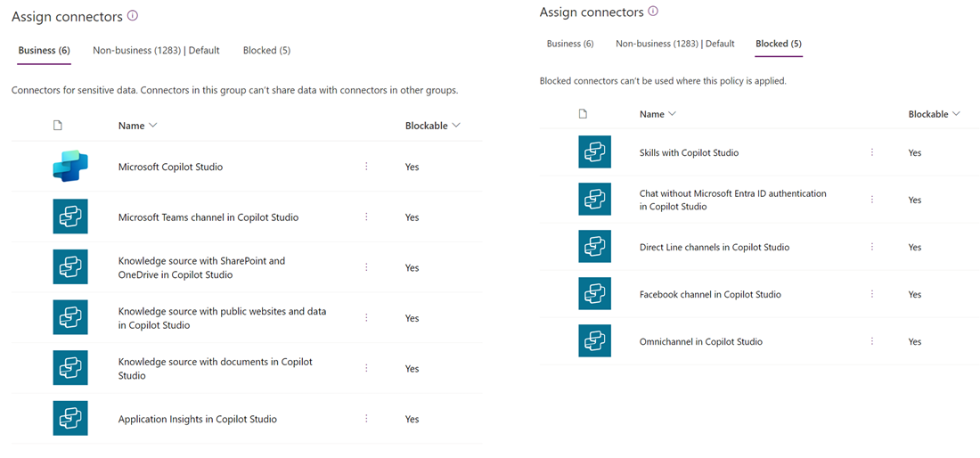
Task: Open more actions for Direct Line channels
Action: pos(871,247)
